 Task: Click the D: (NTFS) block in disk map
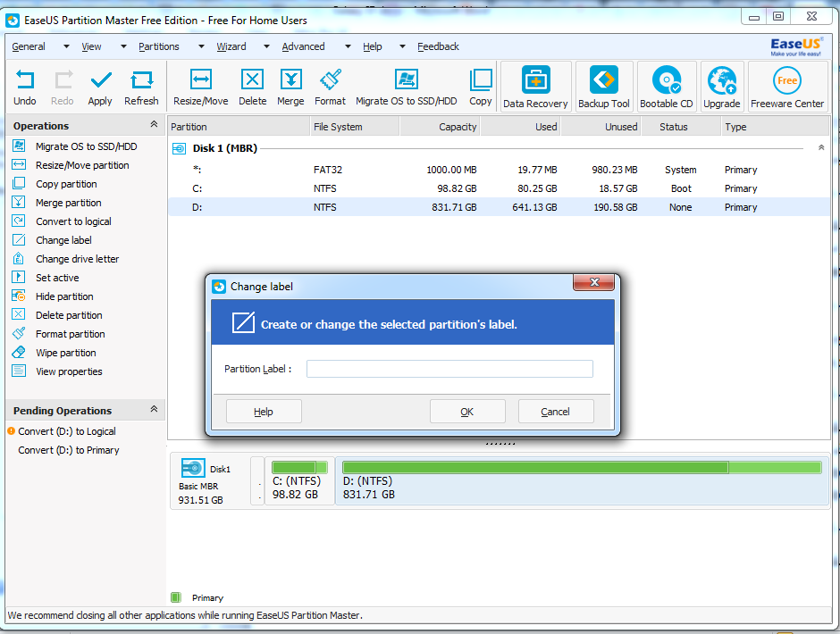tap(582, 480)
